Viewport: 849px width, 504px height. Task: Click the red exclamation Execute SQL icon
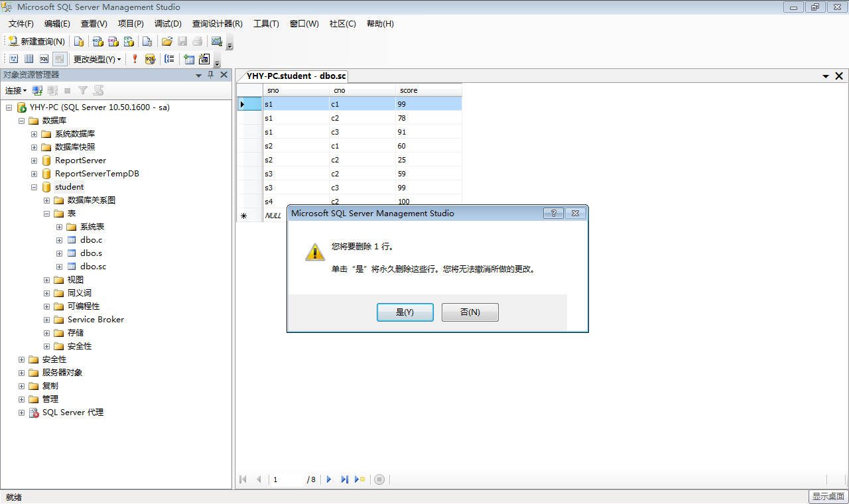click(x=135, y=59)
